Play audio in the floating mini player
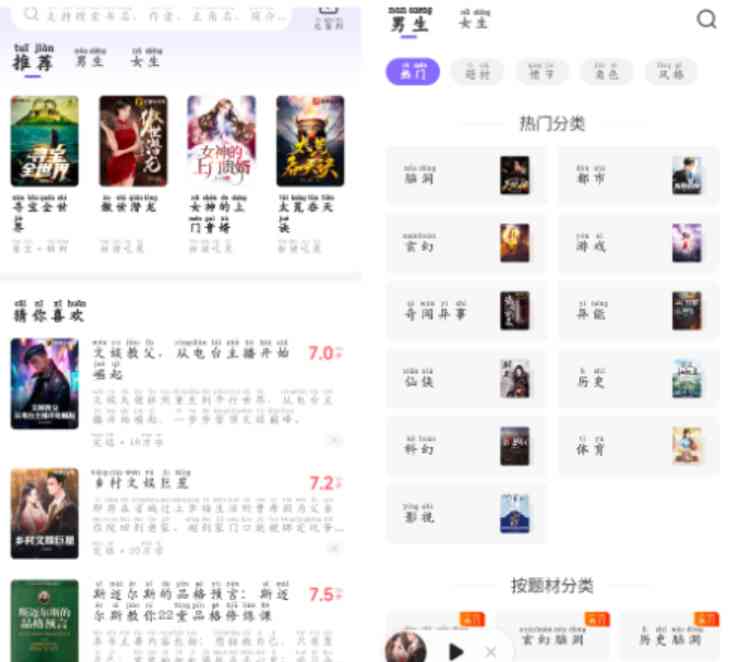 tap(455, 651)
